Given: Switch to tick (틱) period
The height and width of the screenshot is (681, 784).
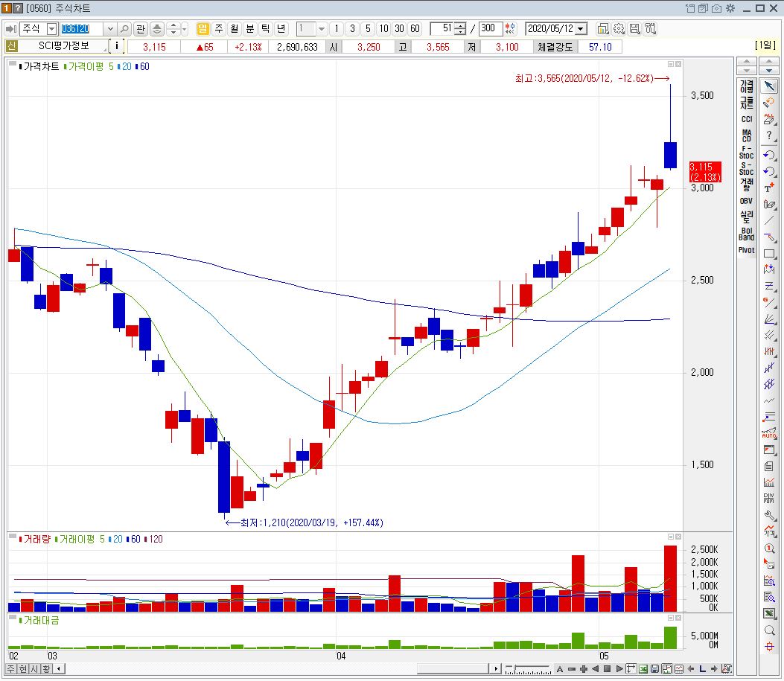Looking at the screenshot, I should (x=266, y=29).
